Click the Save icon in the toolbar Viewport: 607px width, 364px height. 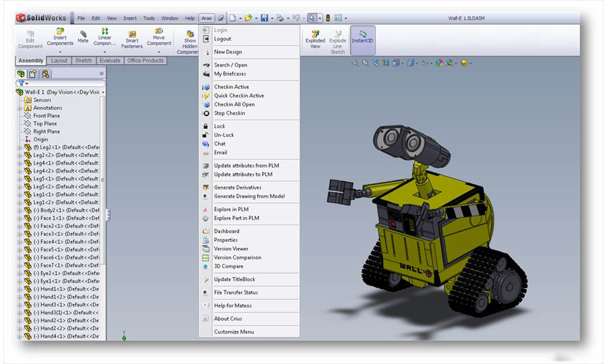tap(264, 18)
